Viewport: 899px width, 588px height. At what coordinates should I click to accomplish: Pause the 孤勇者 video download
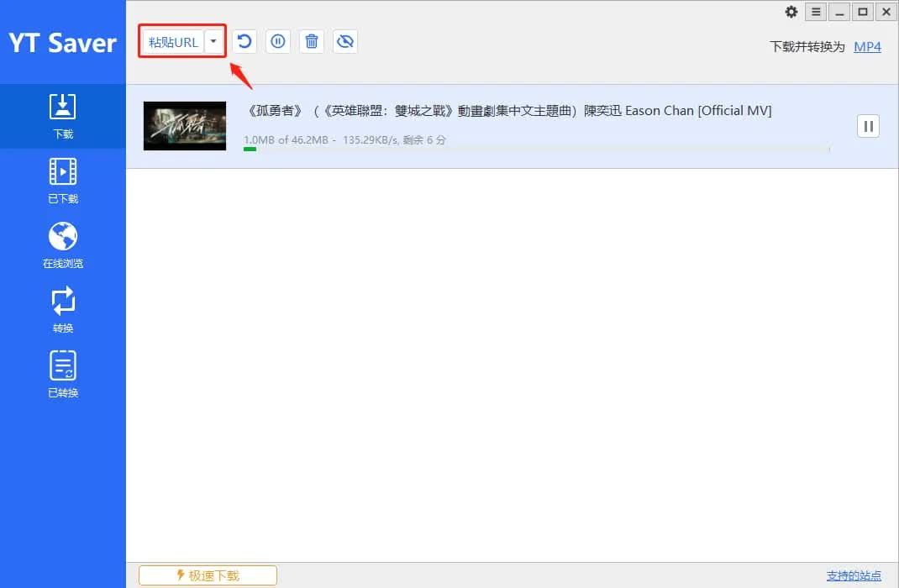868,126
